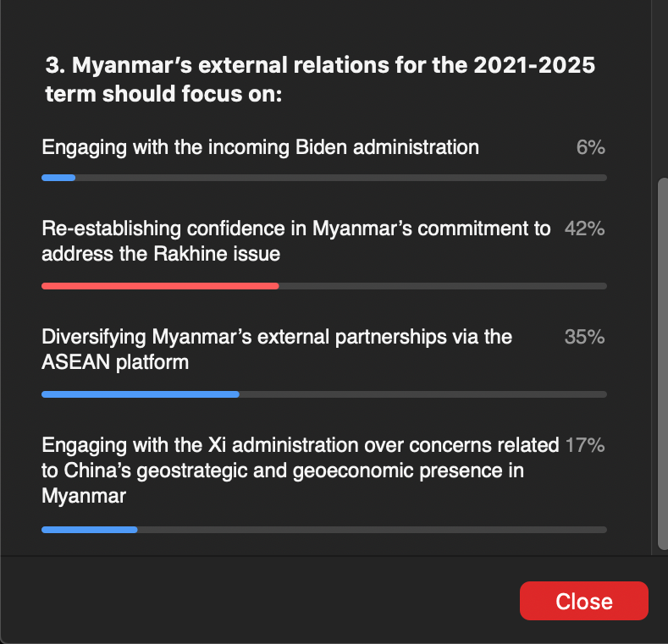The width and height of the screenshot is (668, 644).
Task: Click the blue filled part of the 6% bar
Action: pyautogui.click(x=58, y=178)
